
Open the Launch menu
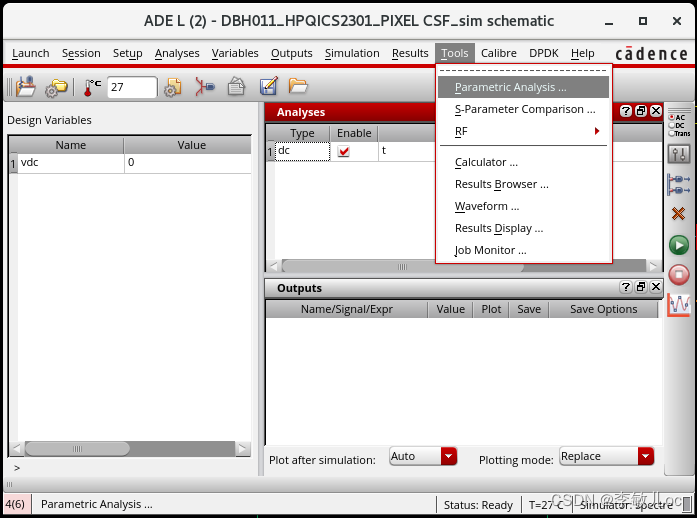pyautogui.click(x=30, y=53)
